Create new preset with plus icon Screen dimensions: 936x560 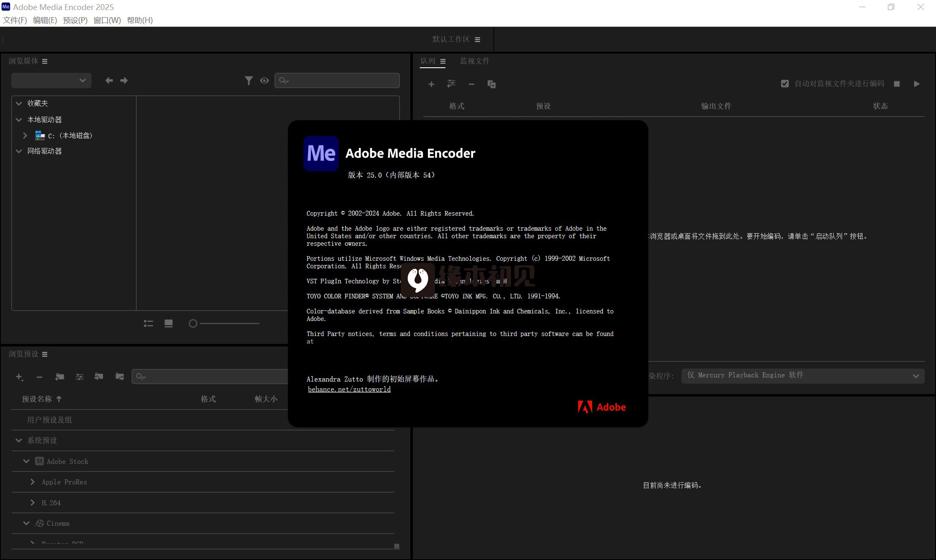tap(19, 377)
